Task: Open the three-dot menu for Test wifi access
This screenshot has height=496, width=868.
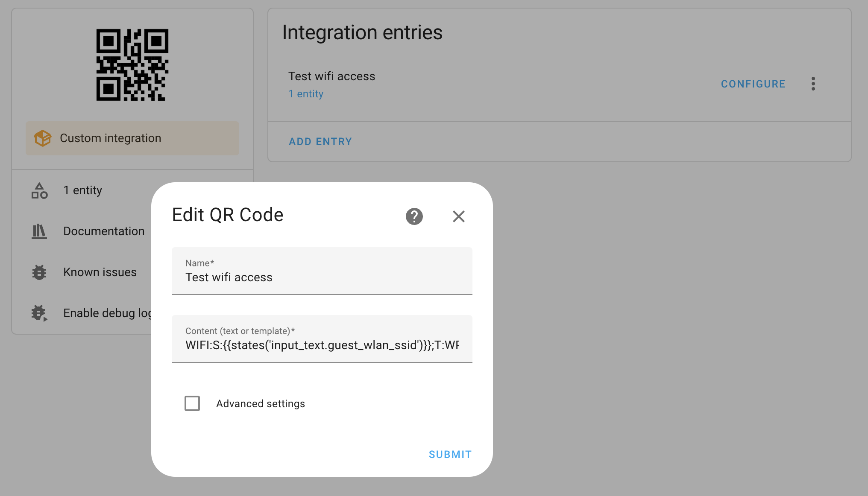Action: pos(813,84)
